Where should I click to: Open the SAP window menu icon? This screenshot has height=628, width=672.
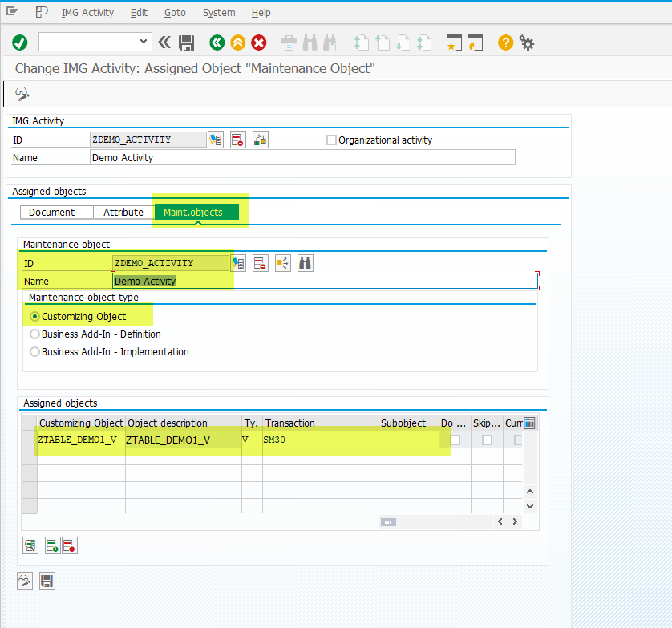[12, 11]
